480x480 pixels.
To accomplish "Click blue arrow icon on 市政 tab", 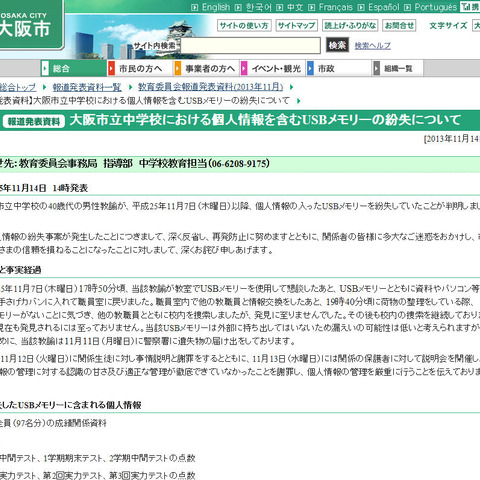I will pyautogui.click(x=310, y=68).
